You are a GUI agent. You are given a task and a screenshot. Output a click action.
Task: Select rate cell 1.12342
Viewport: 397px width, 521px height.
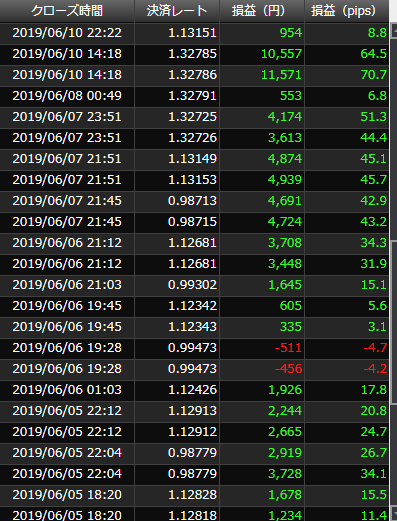[x=177, y=306]
